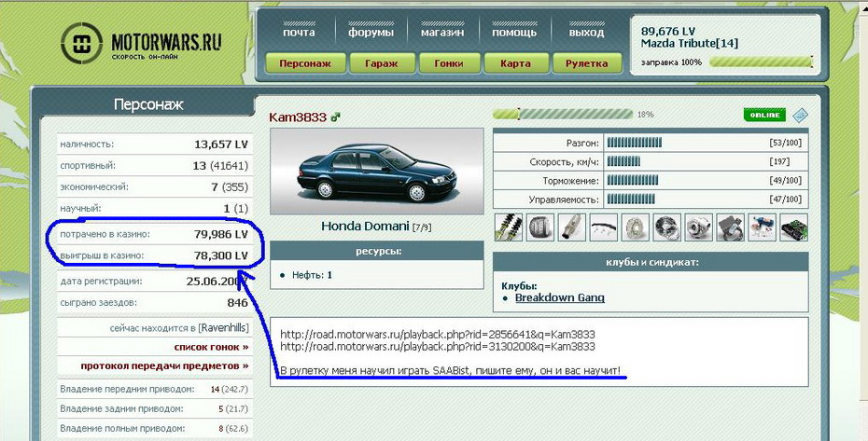Open the почта menu item

coord(299,33)
